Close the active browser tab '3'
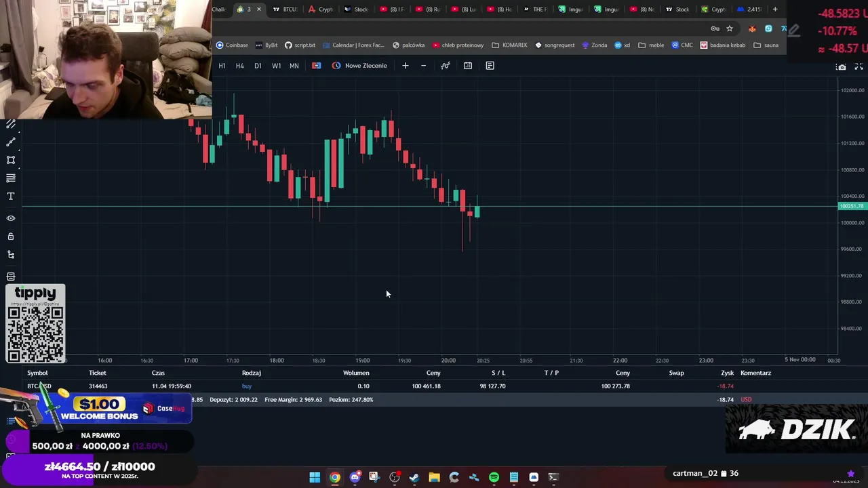The height and width of the screenshot is (488, 868). coord(258,9)
